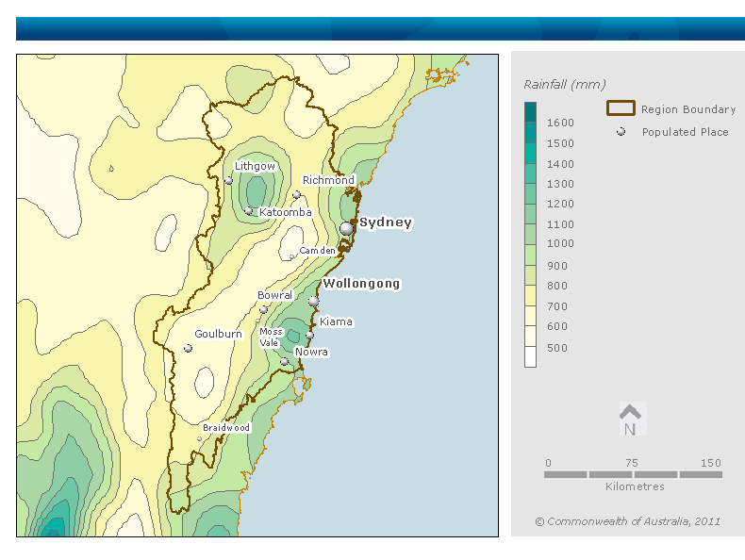Click the north arrow compass icon
Screen dimensions: 745x560
[x=631, y=420]
